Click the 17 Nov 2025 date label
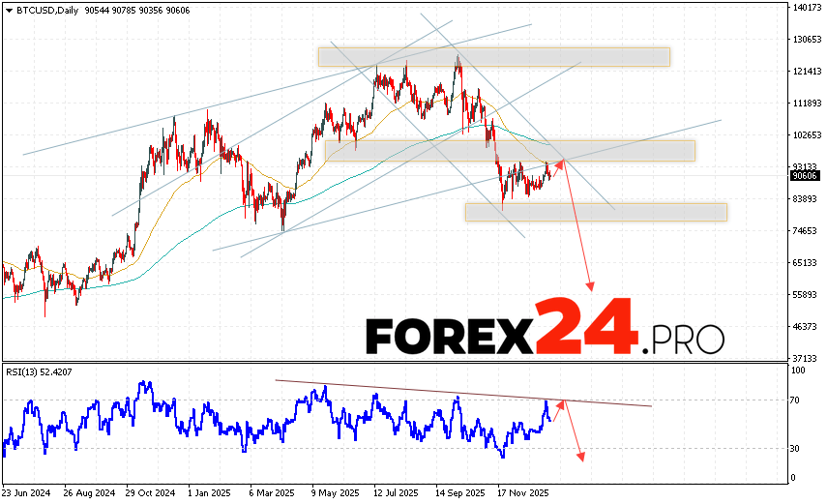This screenshot has width=827, height=504. pos(521,491)
